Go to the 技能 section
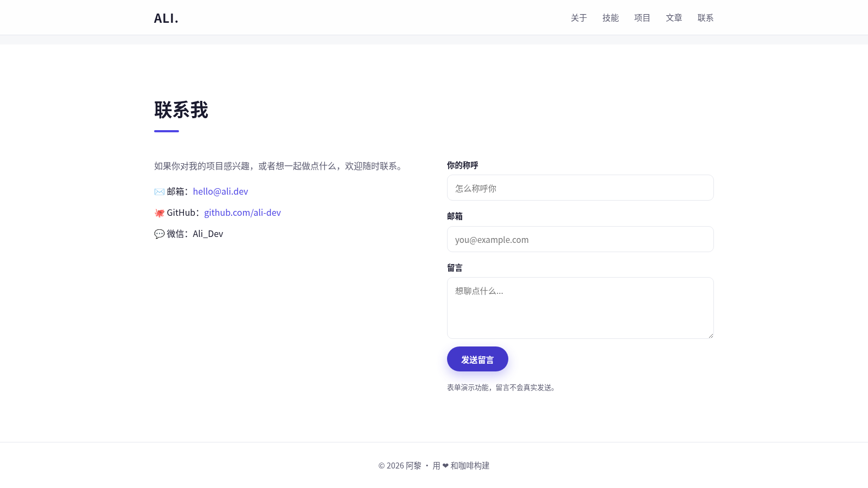The width and height of the screenshot is (868, 488). pyautogui.click(x=610, y=18)
